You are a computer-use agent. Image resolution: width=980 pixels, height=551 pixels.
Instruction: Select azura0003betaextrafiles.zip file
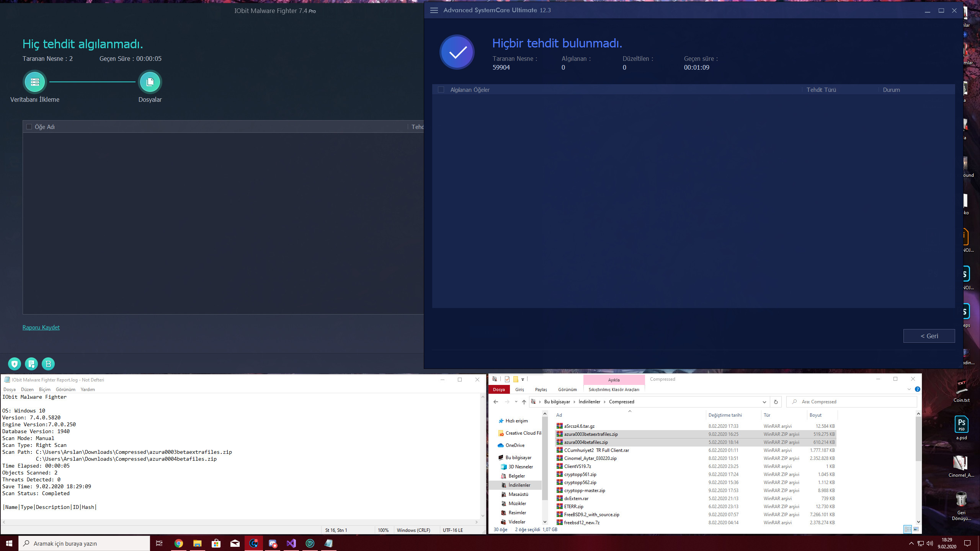[x=696, y=434]
